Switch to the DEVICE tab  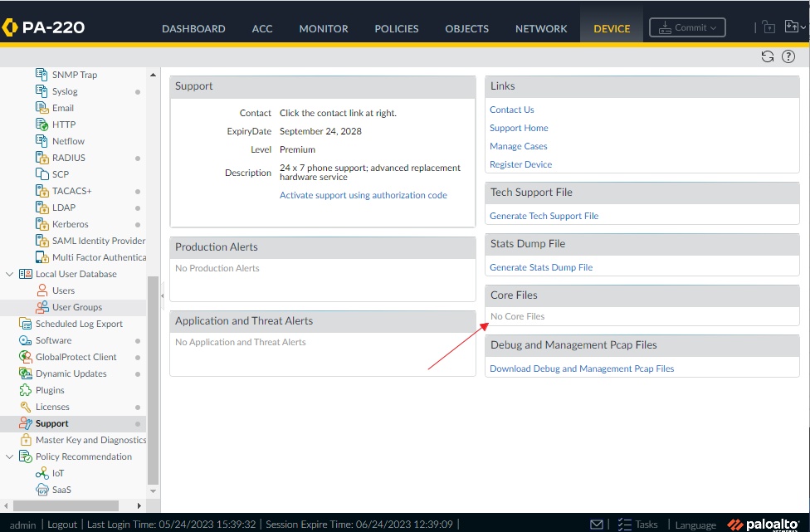coord(611,27)
